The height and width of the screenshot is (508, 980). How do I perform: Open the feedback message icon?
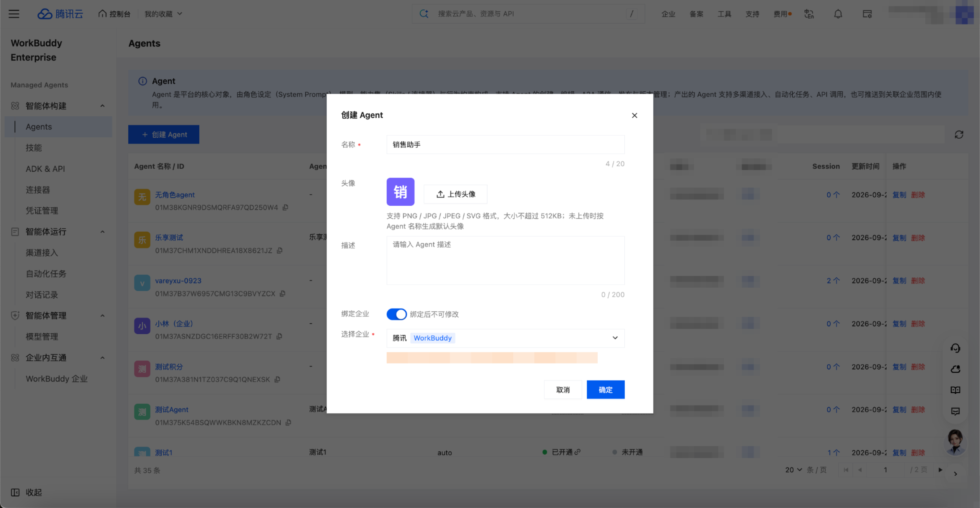coord(955,411)
